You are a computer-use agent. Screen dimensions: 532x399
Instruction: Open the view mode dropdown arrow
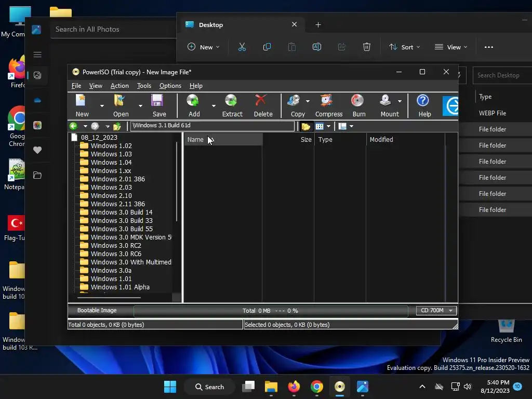(328, 126)
